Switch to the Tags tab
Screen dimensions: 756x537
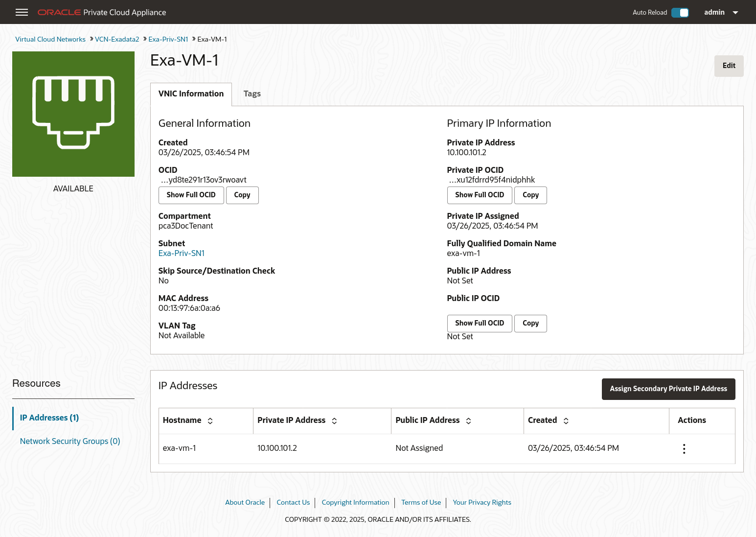(x=252, y=94)
